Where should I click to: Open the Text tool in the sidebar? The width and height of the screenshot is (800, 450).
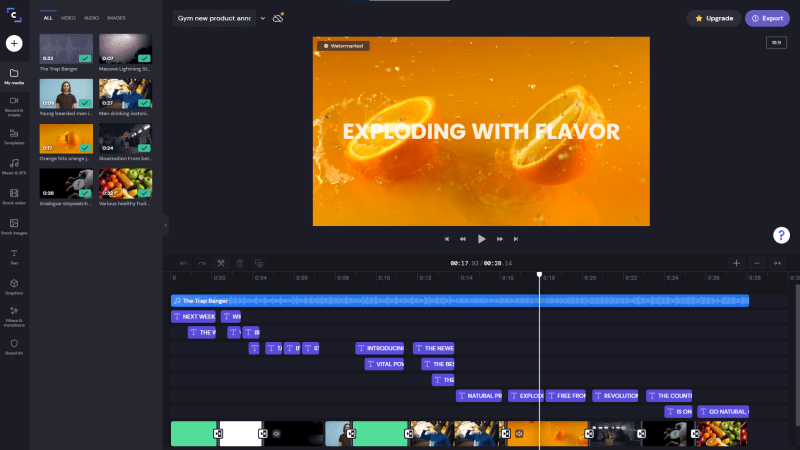14,256
